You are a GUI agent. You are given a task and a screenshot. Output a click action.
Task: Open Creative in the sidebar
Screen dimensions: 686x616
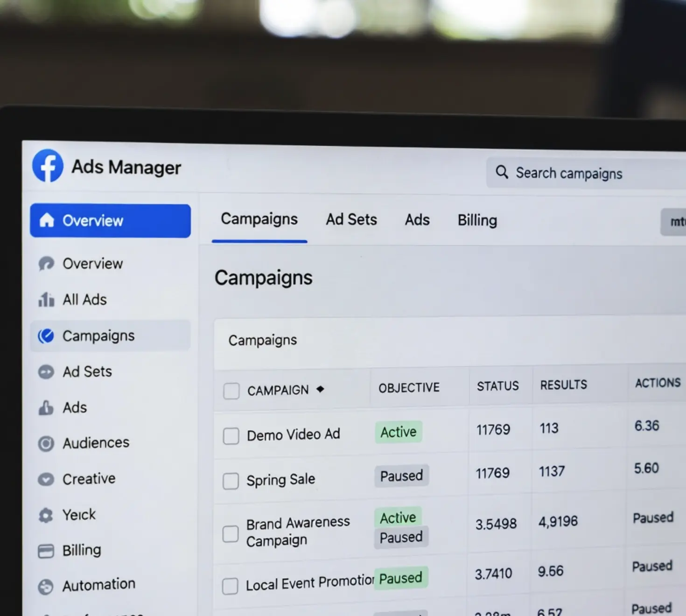tap(89, 478)
